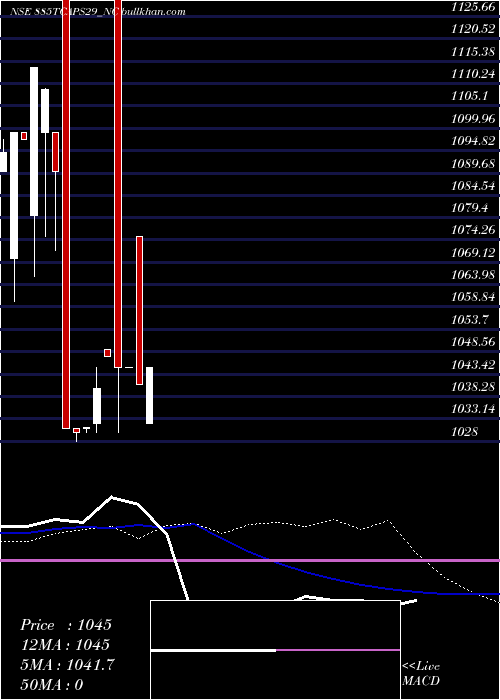
Task: Click the 1058.84 price axis label
Action: (472, 297)
